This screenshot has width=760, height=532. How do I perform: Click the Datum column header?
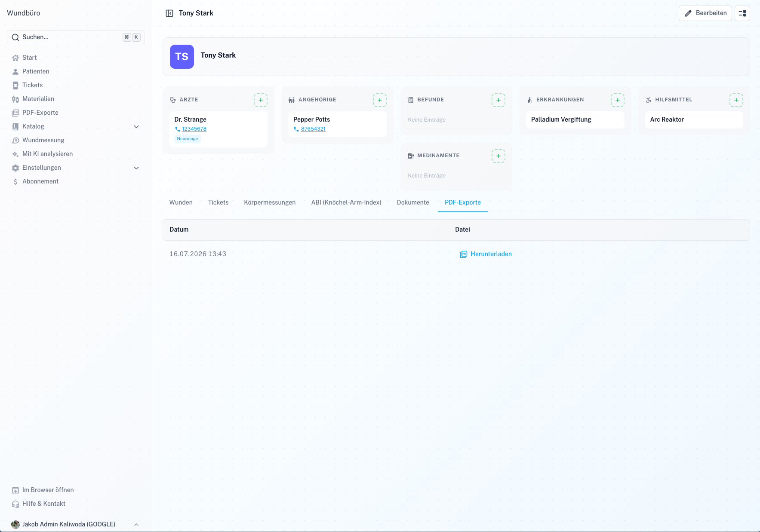pos(179,229)
